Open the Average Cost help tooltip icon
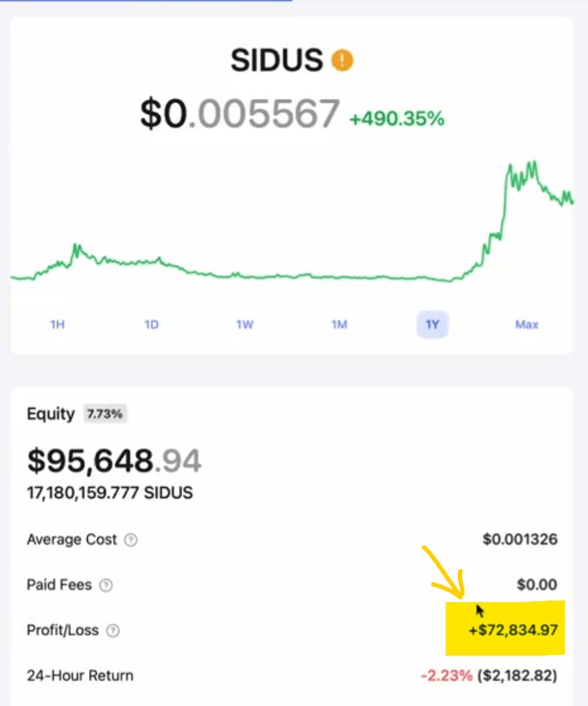588x706 pixels. click(131, 540)
